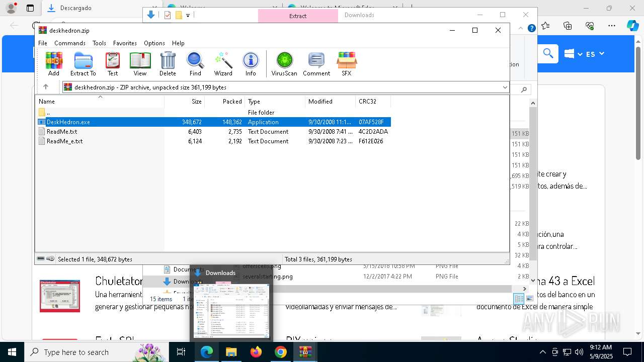Image resolution: width=644 pixels, height=362 pixels.
Task: Open the View file tool
Action: pyautogui.click(x=140, y=64)
